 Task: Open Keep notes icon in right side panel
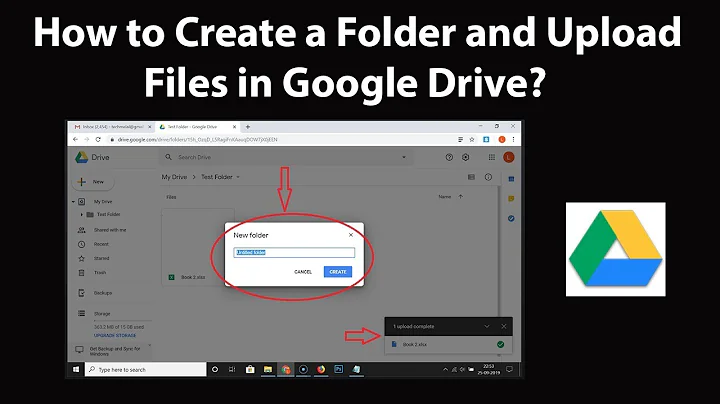tap(511, 199)
